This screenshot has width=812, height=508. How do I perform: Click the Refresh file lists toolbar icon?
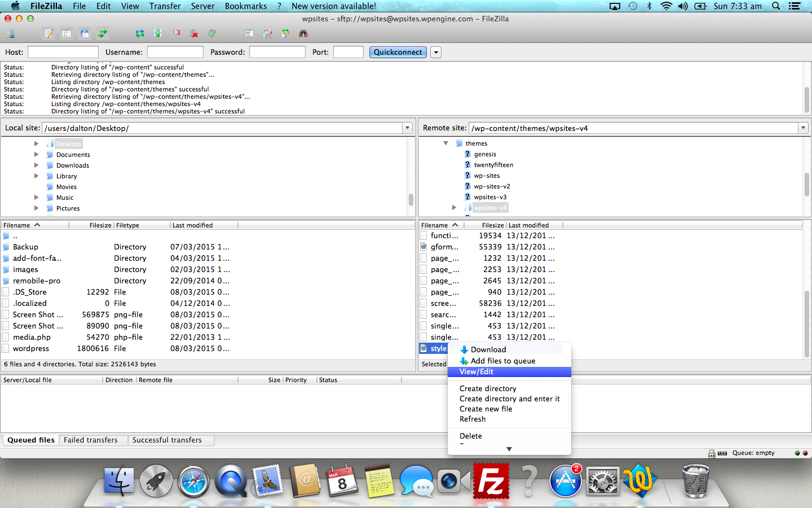point(140,34)
